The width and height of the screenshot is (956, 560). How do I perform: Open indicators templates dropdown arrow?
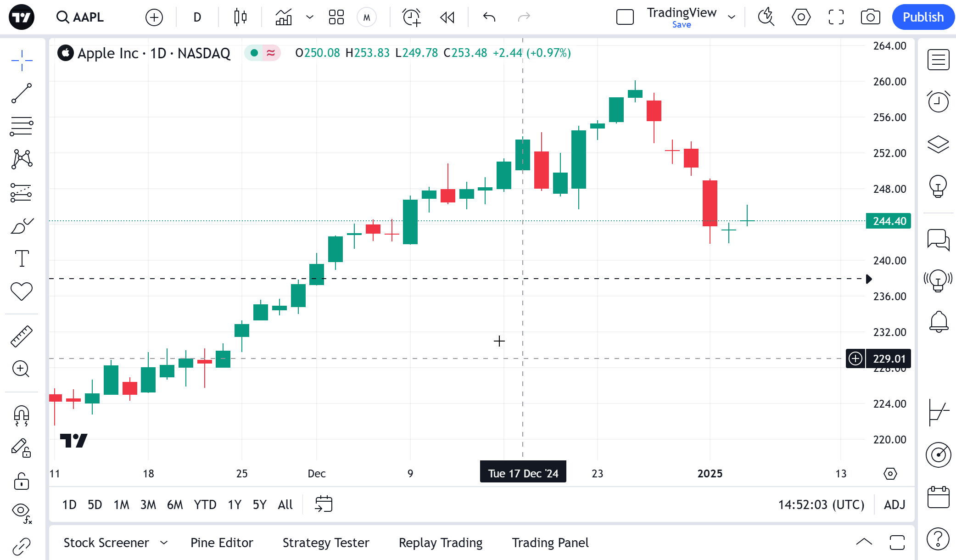pos(310,17)
